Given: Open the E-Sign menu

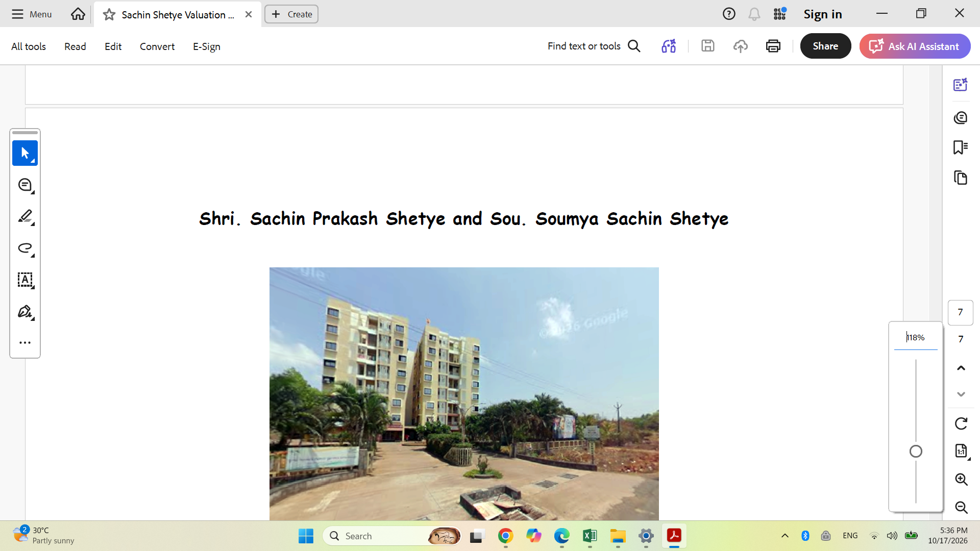Looking at the screenshot, I should pyautogui.click(x=207, y=46).
